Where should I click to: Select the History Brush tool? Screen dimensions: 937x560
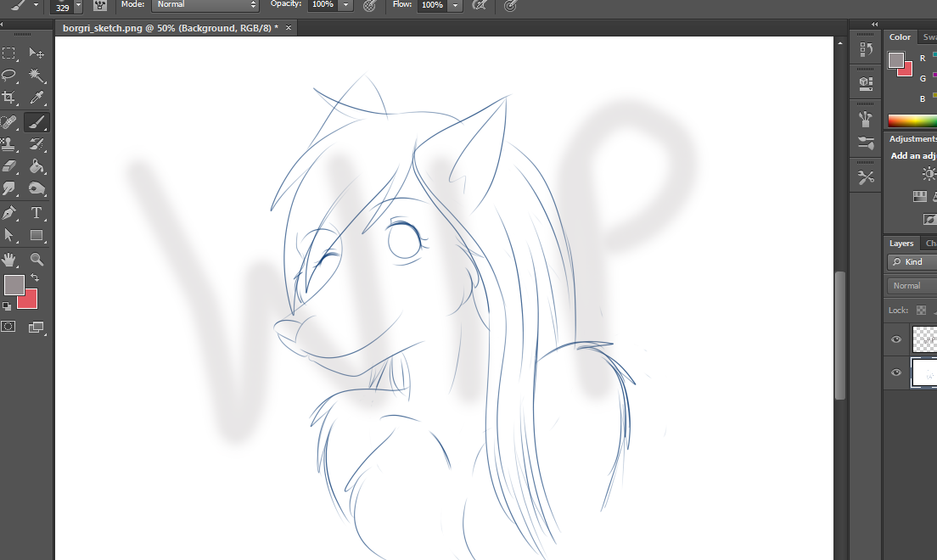pos(36,144)
